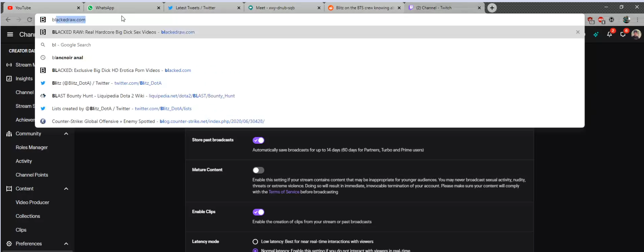Click the Stream Manager broadcast icon

point(9,65)
